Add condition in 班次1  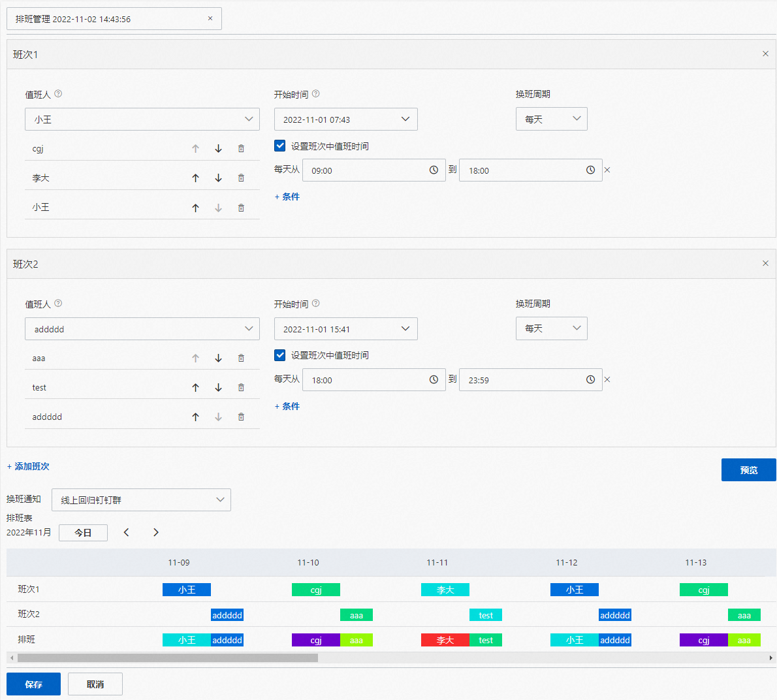(287, 197)
